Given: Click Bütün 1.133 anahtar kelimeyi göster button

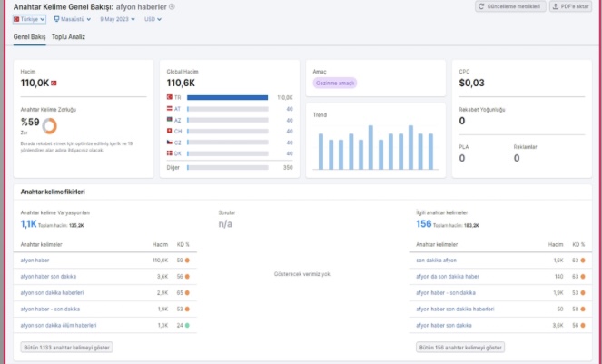Looking at the screenshot, I should click(x=66, y=348).
